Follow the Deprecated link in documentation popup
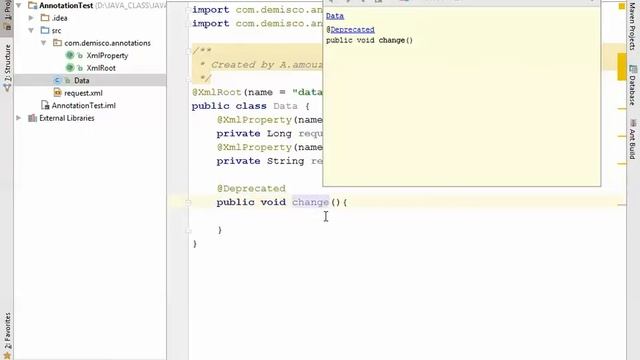640x360 pixels. point(352,29)
